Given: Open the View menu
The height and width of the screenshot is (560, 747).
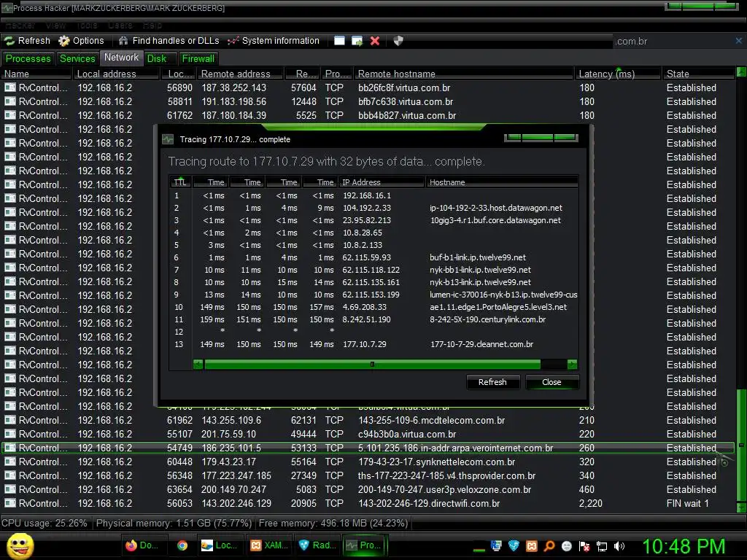Looking at the screenshot, I should pos(55,26).
